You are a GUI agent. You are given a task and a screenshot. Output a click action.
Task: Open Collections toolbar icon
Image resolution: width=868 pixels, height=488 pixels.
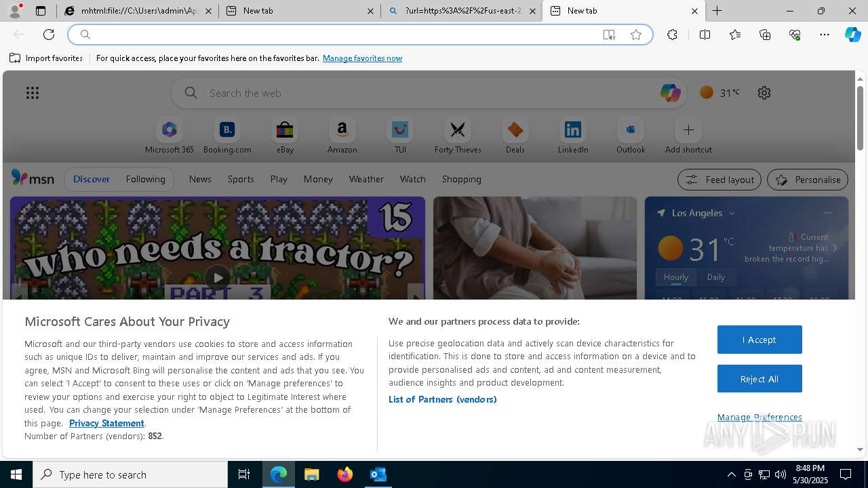pyautogui.click(x=765, y=35)
